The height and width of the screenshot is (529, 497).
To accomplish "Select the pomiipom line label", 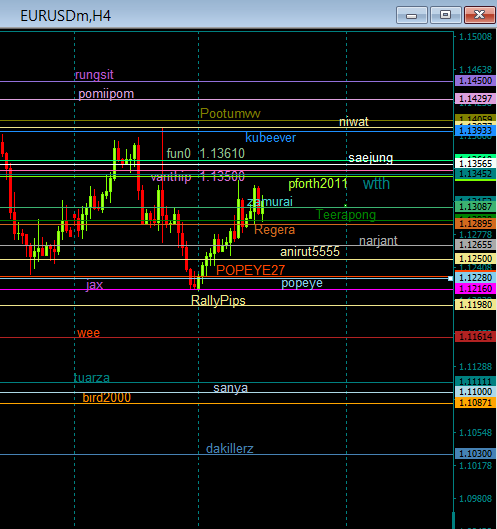I will pyautogui.click(x=106, y=94).
